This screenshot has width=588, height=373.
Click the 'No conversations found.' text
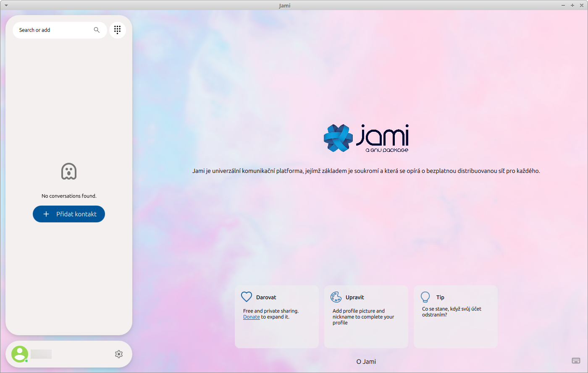pyautogui.click(x=69, y=196)
